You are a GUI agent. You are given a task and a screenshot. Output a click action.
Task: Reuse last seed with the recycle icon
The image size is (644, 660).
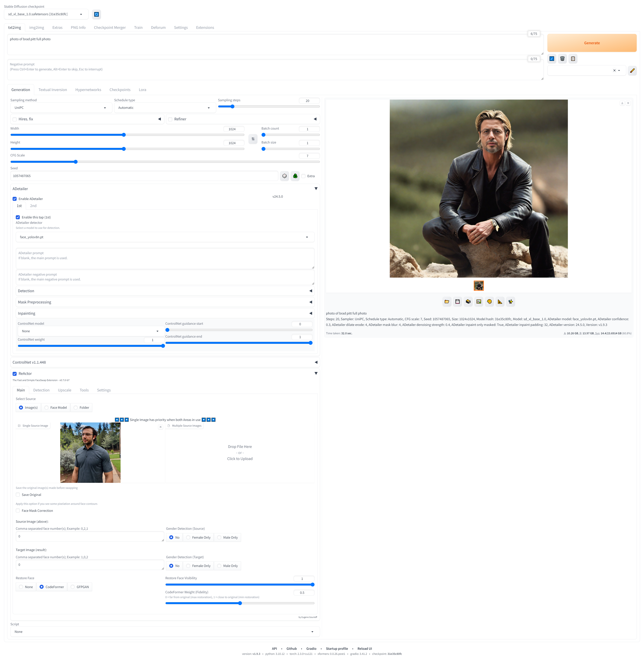[x=295, y=176]
